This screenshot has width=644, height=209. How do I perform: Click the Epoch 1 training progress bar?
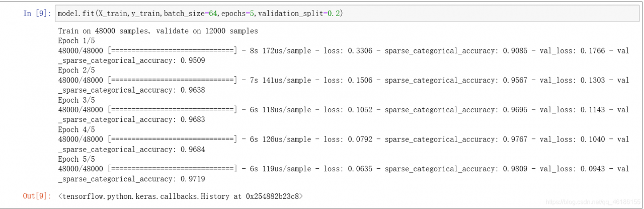point(172,51)
